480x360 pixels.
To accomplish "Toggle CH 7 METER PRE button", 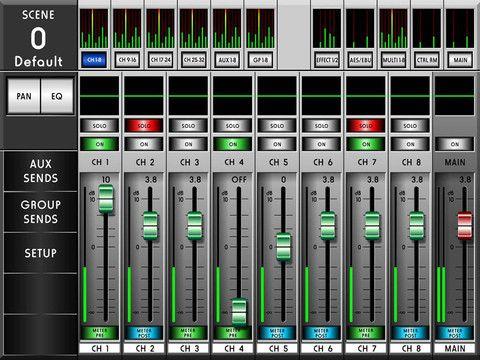I will (x=366, y=333).
